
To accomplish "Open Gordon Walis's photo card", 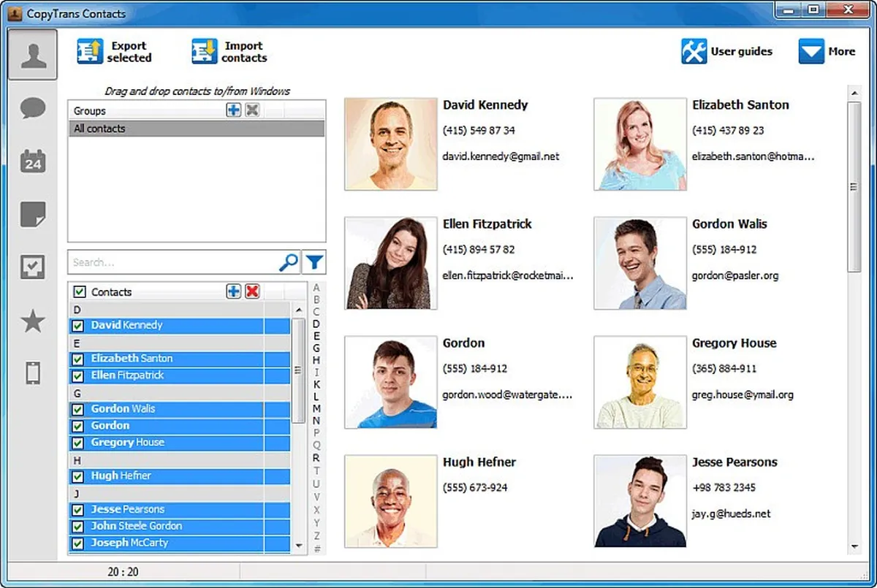I will [640, 263].
